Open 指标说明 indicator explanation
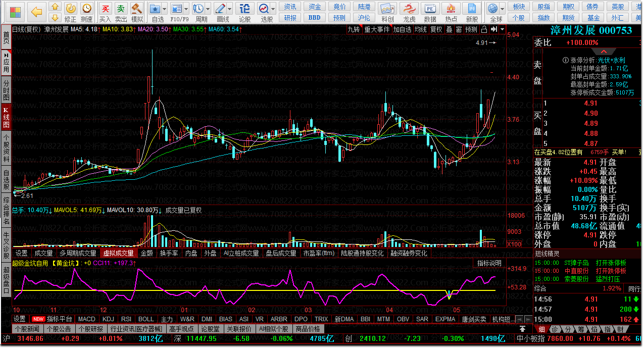Image resolution: width=644 pixels, height=348 pixels. coord(489,263)
